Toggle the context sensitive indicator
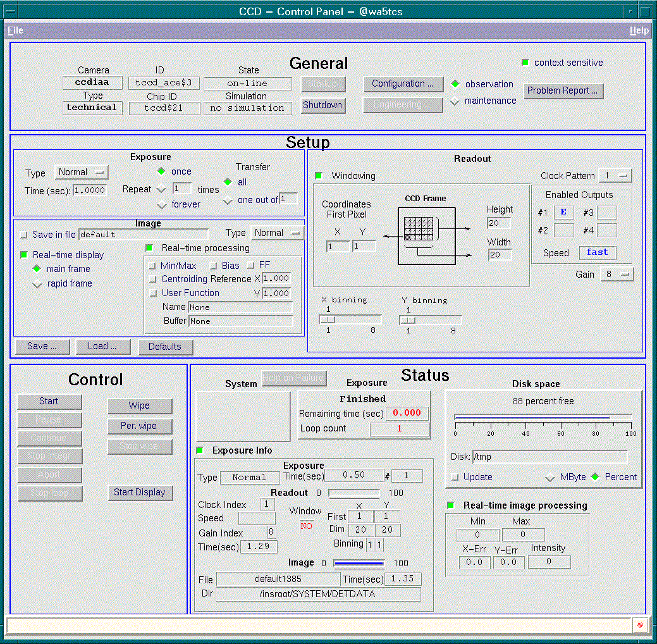This screenshot has height=644, width=657. [525, 63]
